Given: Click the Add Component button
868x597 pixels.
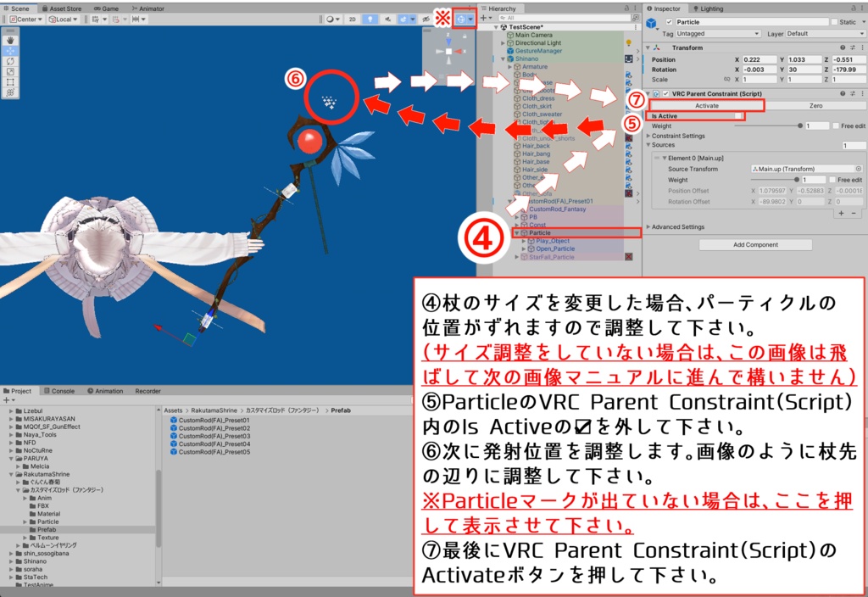Looking at the screenshot, I should point(755,245).
